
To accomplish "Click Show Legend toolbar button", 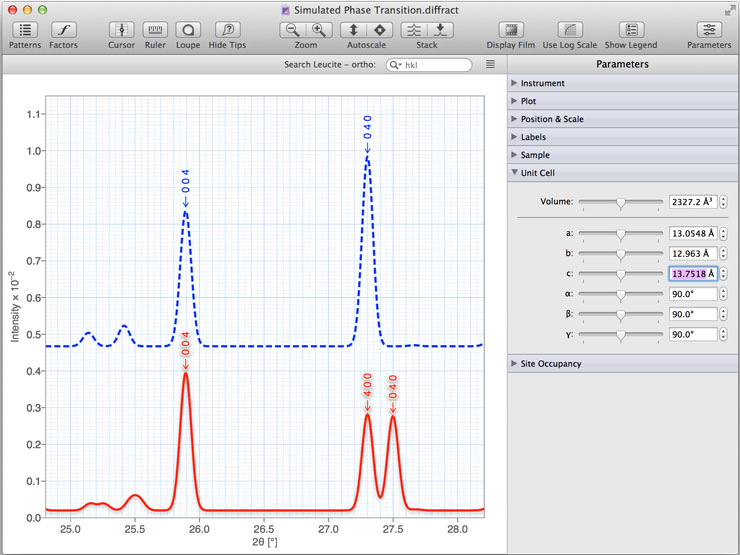I will tap(631, 30).
